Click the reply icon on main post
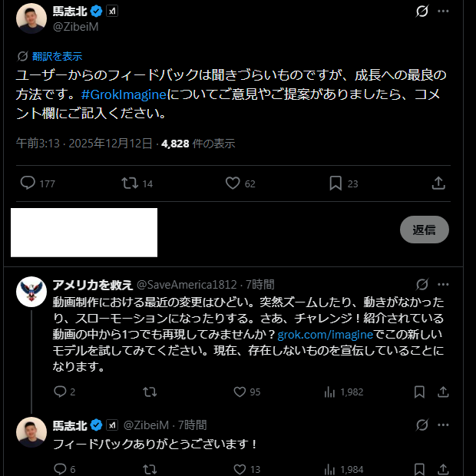This screenshot has height=476, width=476. point(28,183)
